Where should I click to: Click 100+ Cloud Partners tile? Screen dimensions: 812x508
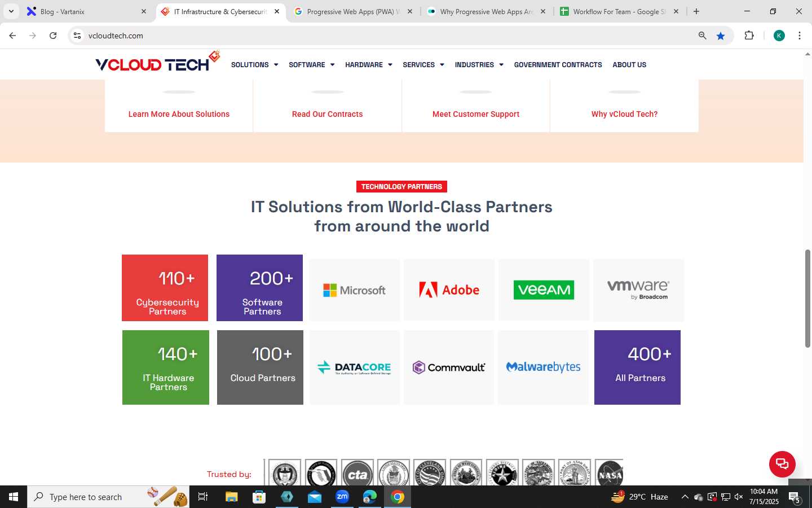click(260, 367)
